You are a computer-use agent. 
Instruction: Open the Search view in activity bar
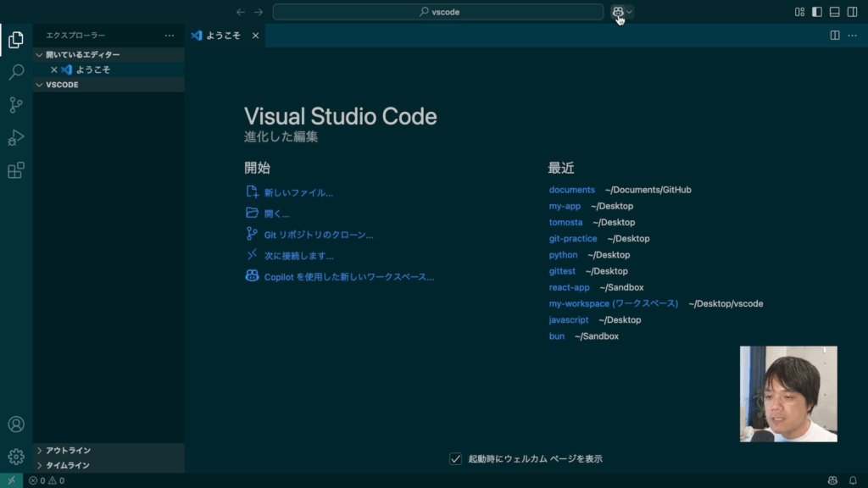pyautogui.click(x=16, y=73)
